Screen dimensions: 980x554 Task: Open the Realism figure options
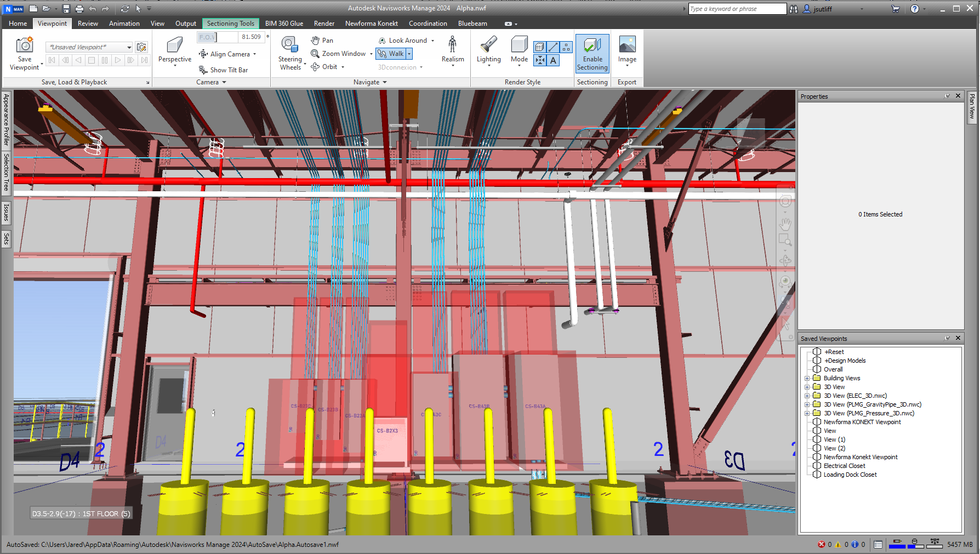[453, 52]
